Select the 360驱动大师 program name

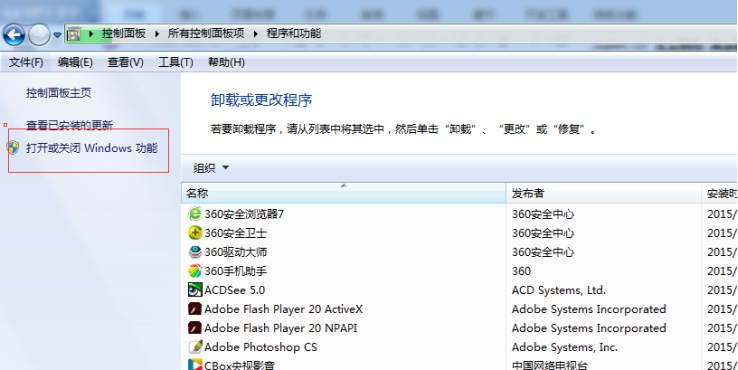pyautogui.click(x=235, y=252)
